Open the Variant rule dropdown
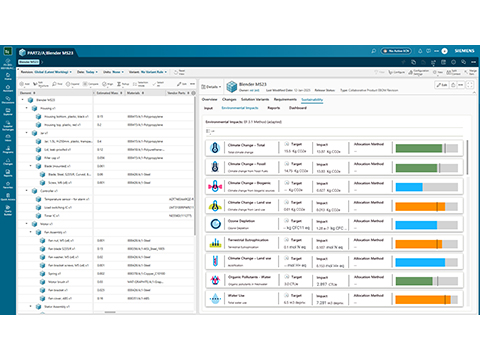This screenshot has width=480, height=360. coord(148,72)
